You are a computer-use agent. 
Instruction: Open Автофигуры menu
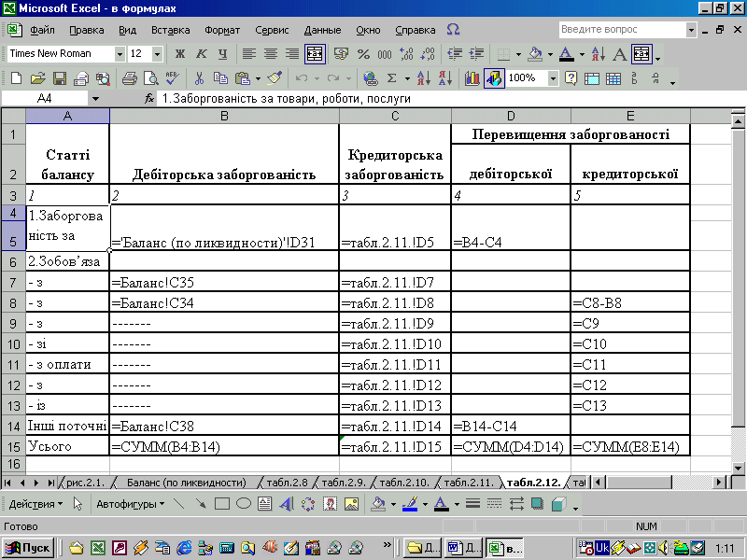tap(130, 504)
